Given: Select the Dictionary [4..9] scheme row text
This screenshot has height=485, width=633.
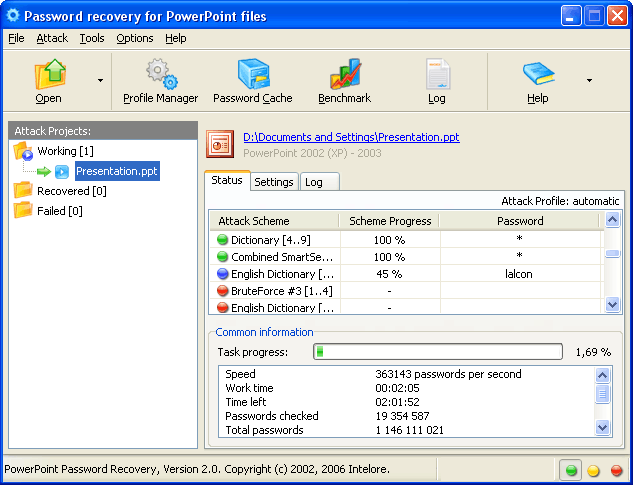Looking at the screenshot, I should tap(270, 240).
